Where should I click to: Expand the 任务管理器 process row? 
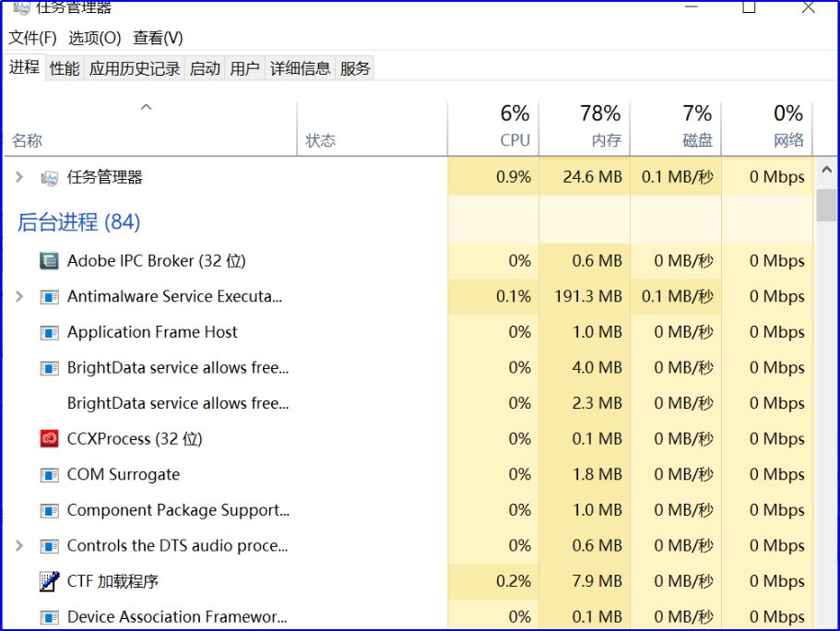point(19,177)
